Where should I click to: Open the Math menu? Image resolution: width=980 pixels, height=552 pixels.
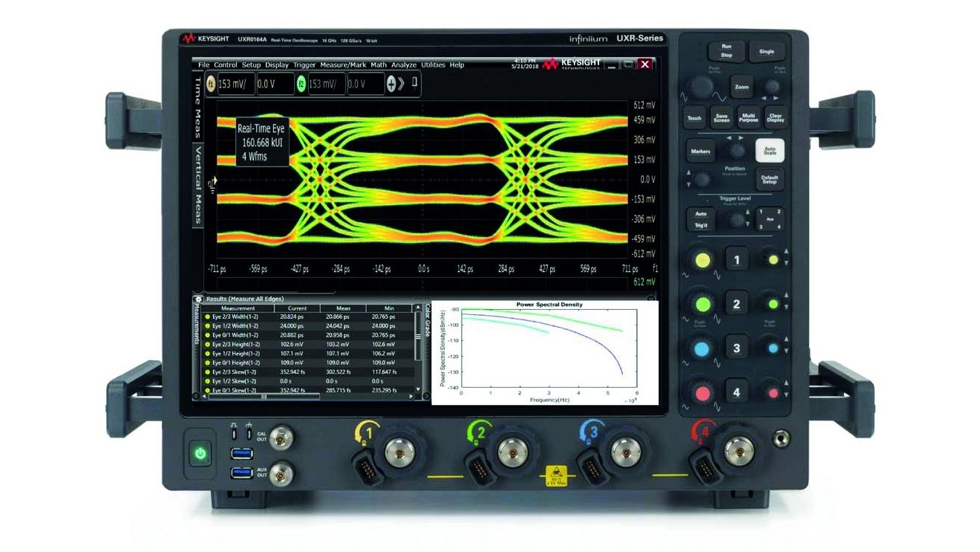coord(379,65)
